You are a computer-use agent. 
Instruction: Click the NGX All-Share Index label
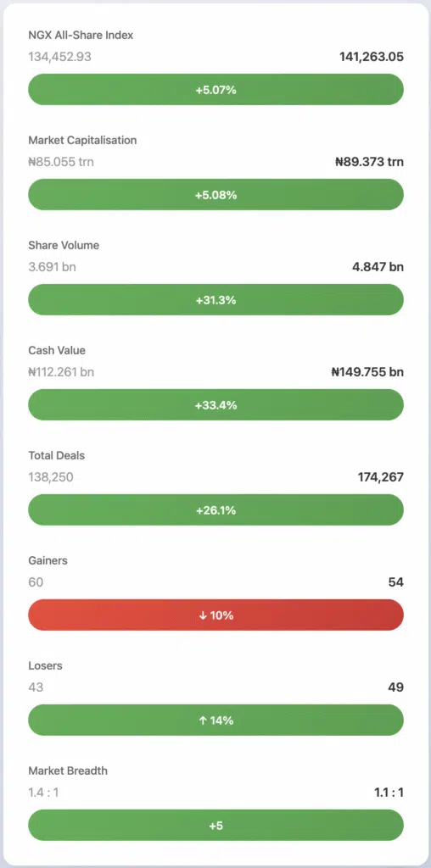81,36
